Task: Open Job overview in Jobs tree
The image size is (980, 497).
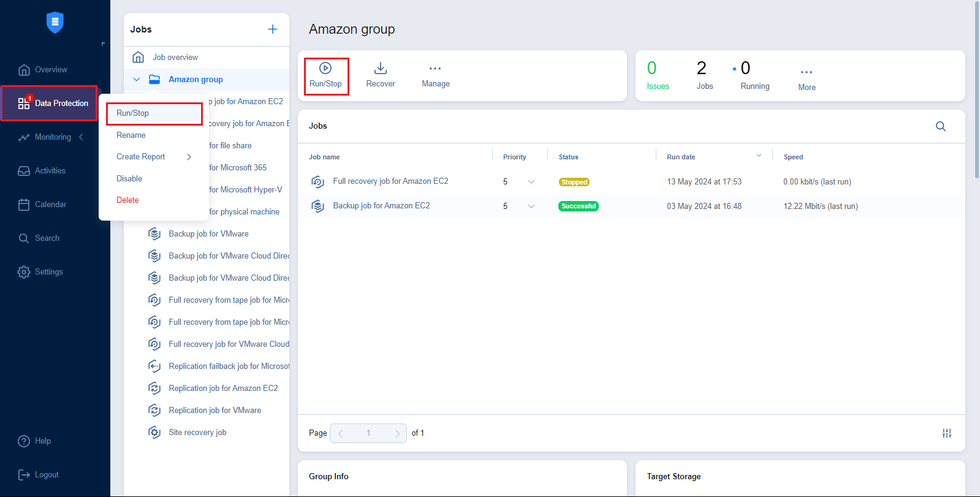Action: click(x=175, y=58)
